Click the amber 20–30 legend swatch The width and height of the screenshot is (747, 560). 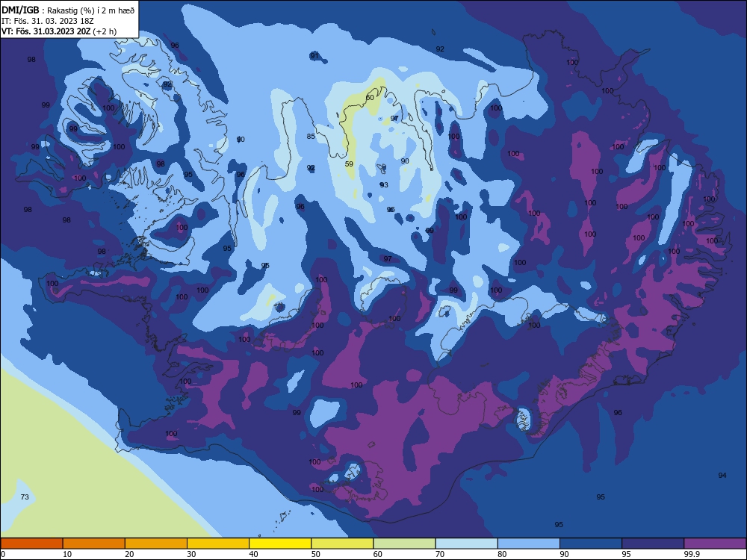point(156,544)
